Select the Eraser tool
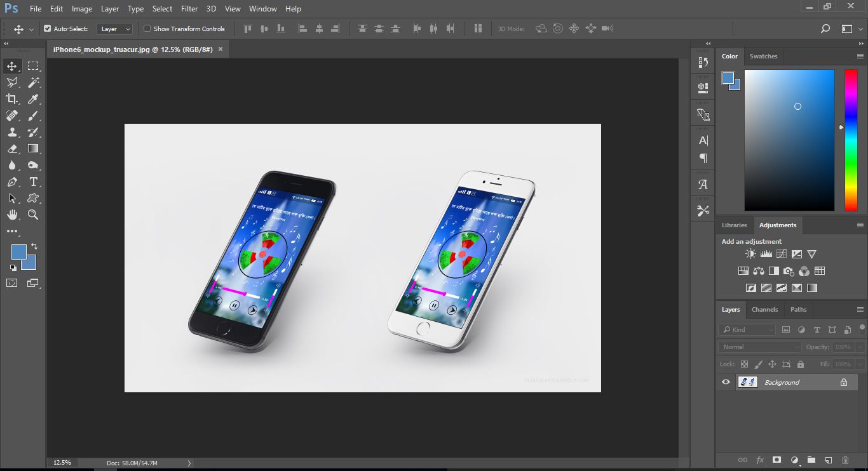This screenshot has height=471, width=868. pos(12,149)
